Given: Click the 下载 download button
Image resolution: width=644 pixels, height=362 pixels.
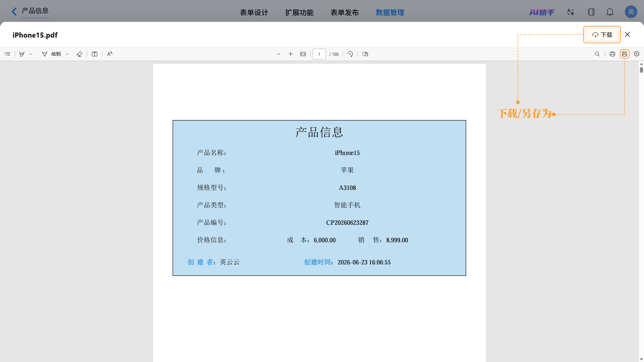Looking at the screenshot, I should [602, 35].
